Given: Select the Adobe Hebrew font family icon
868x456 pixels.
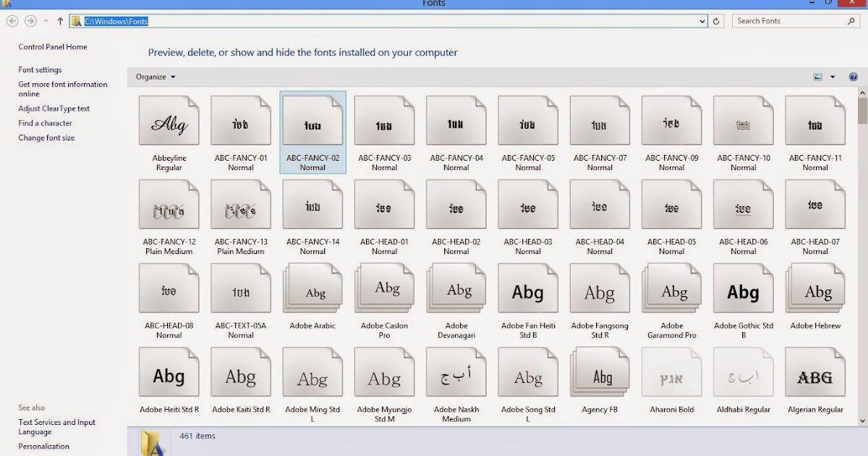Looking at the screenshot, I should [x=815, y=289].
